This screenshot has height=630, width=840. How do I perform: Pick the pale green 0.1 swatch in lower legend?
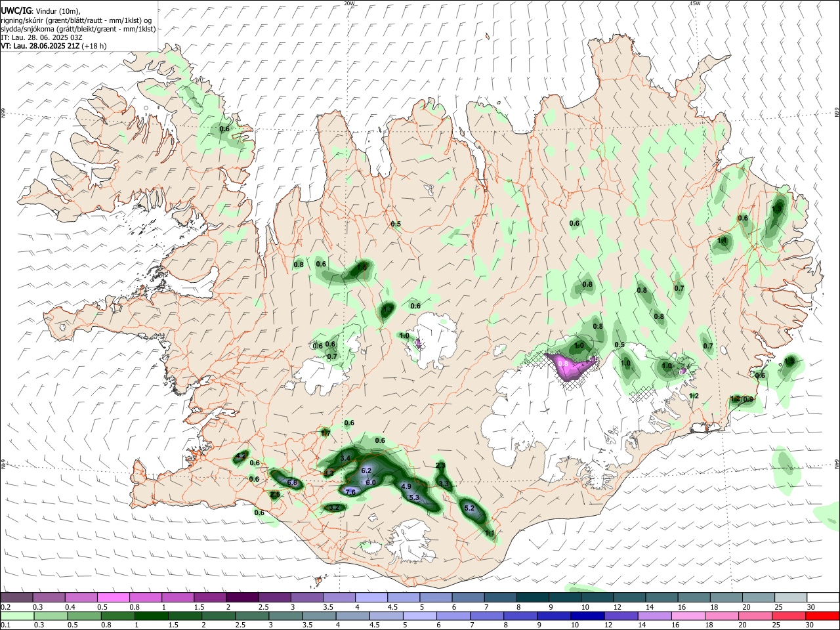coord(17,616)
